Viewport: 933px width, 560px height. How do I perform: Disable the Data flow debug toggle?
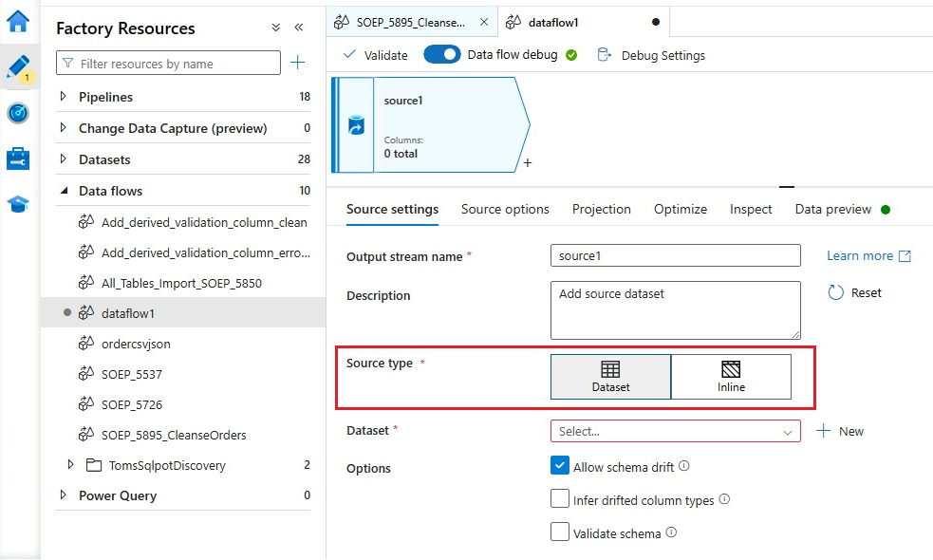(439, 54)
